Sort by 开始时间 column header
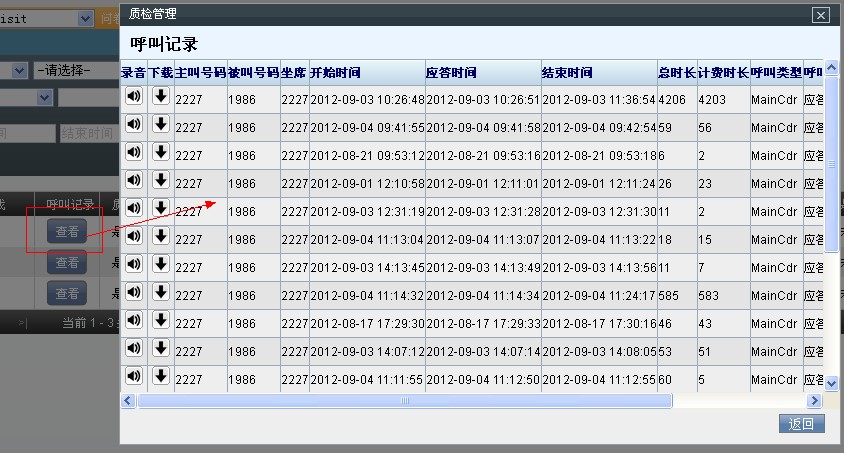The height and width of the screenshot is (453, 844). [367, 73]
